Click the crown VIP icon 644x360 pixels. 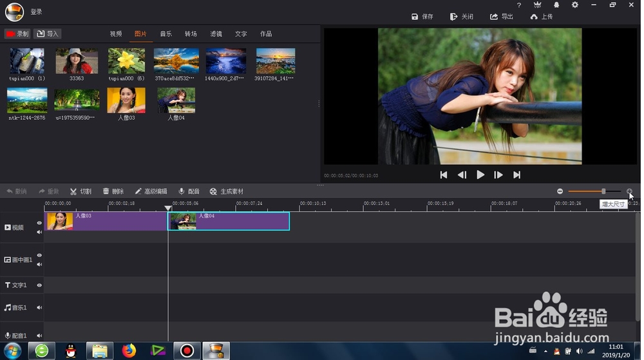537,5
